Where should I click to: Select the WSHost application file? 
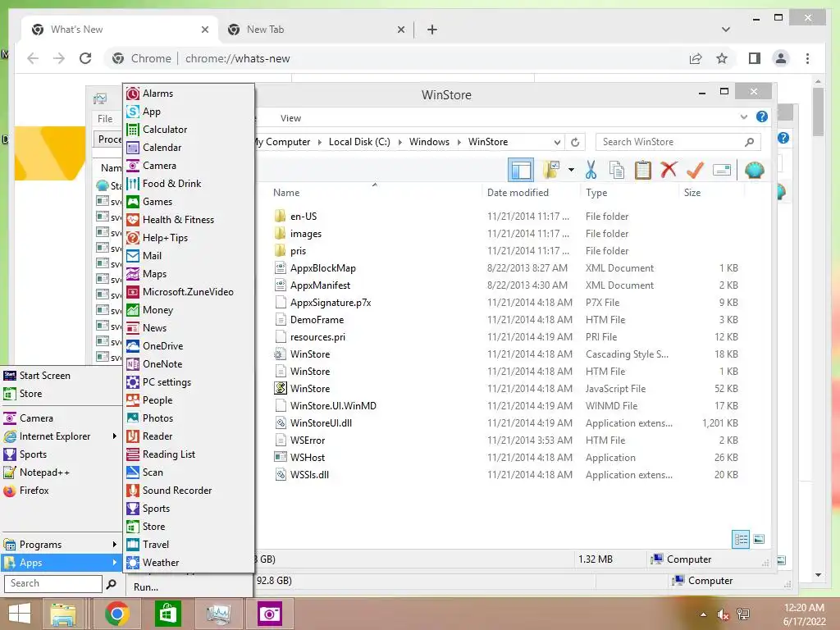point(308,458)
